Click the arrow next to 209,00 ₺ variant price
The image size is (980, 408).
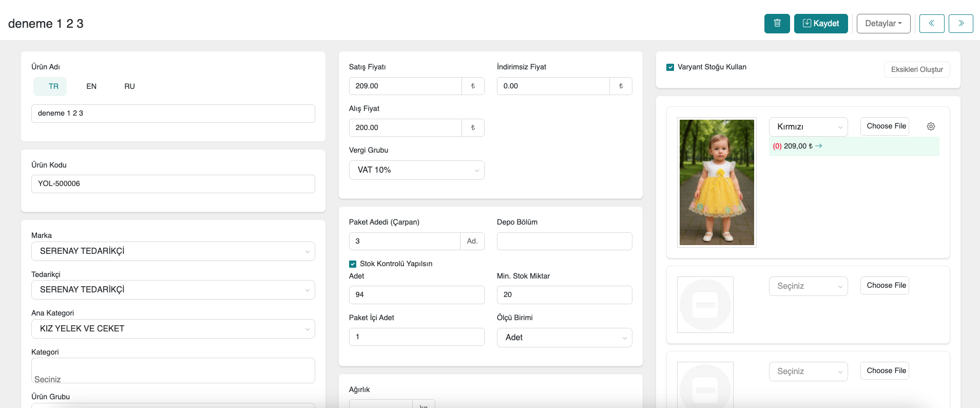tap(819, 146)
